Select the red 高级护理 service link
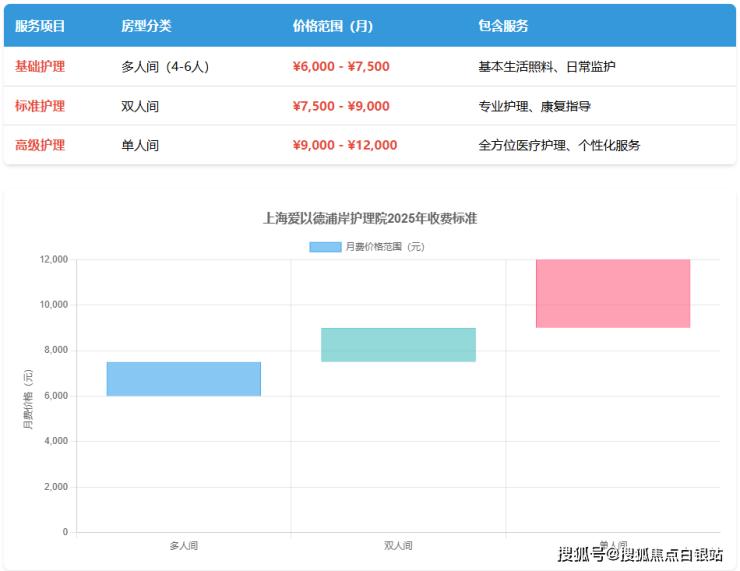The image size is (740, 571). click(x=40, y=145)
